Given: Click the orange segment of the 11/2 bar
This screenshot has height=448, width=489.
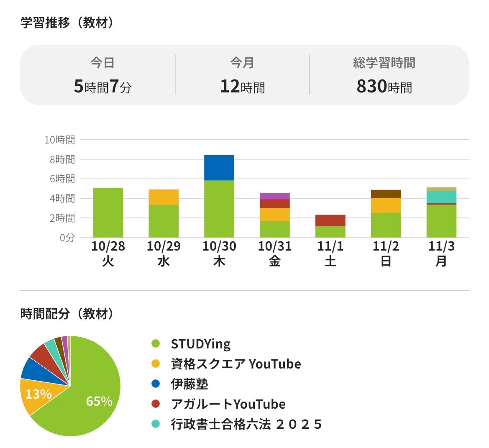Looking at the screenshot, I should (x=386, y=205).
